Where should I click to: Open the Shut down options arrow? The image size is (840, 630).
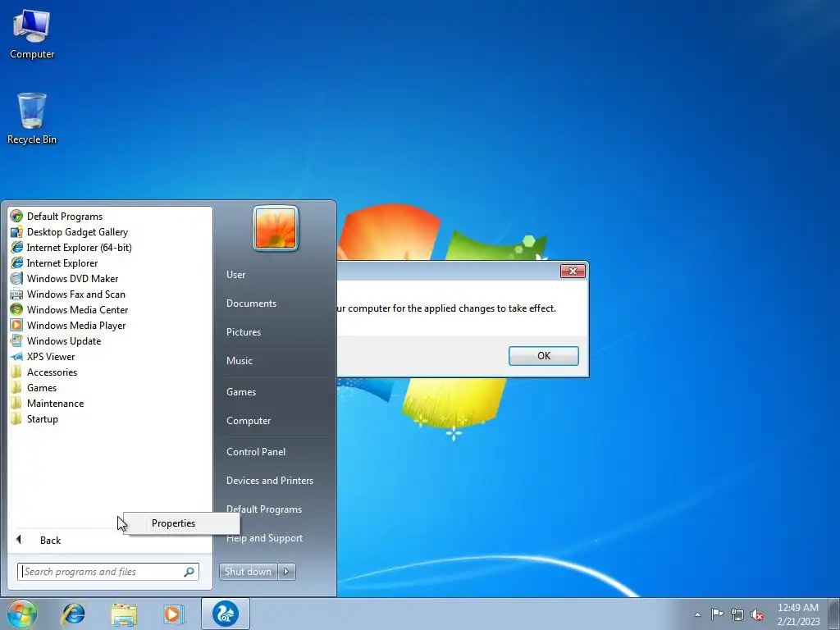(286, 572)
